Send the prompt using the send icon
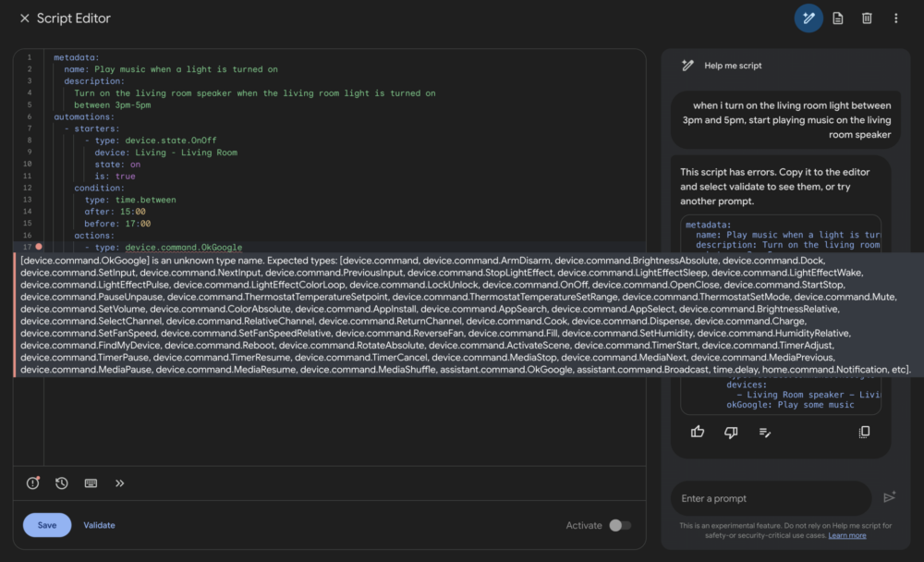924x562 pixels. click(889, 497)
